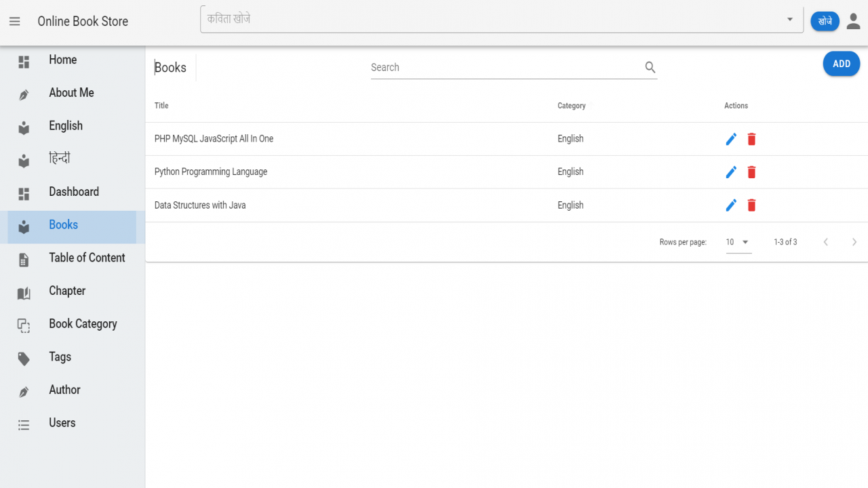Screen dimensions: 868x488
Task: Sort by the Title column header
Action: (x=161, y=106)
